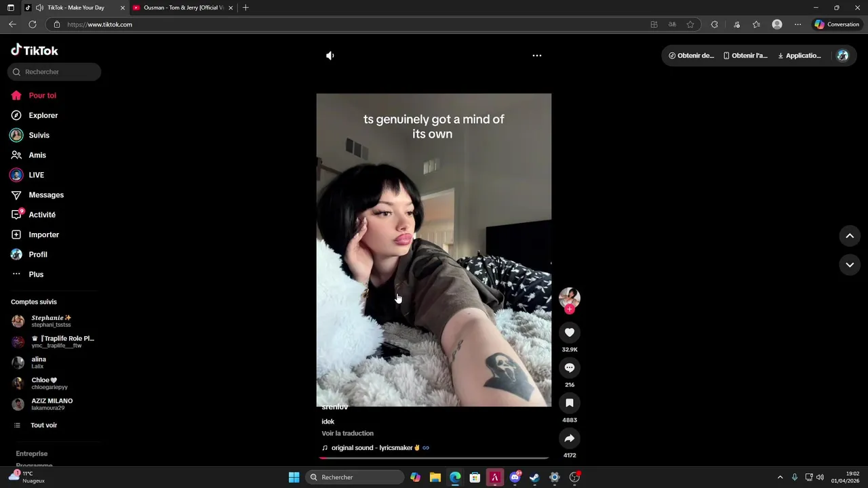Screen dimensions: 868x488
Task: Close the TikTok - Make Your Day tab
Action: point(123,7)
